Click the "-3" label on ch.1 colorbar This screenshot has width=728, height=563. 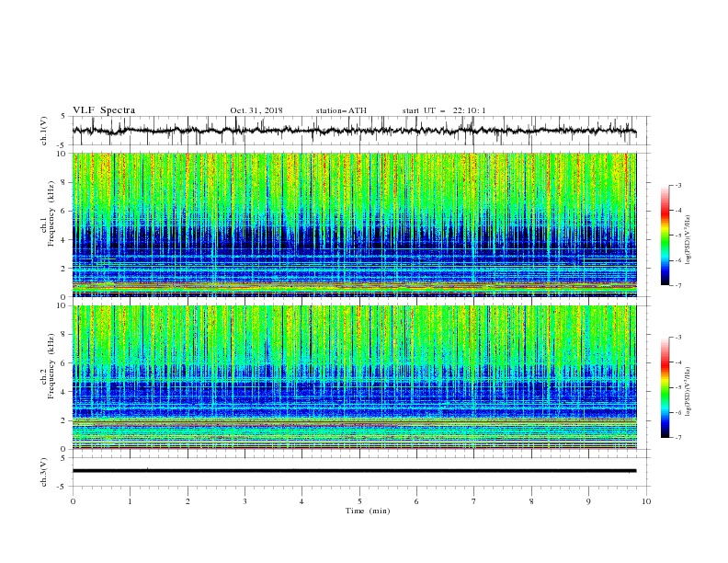[677, 185]
